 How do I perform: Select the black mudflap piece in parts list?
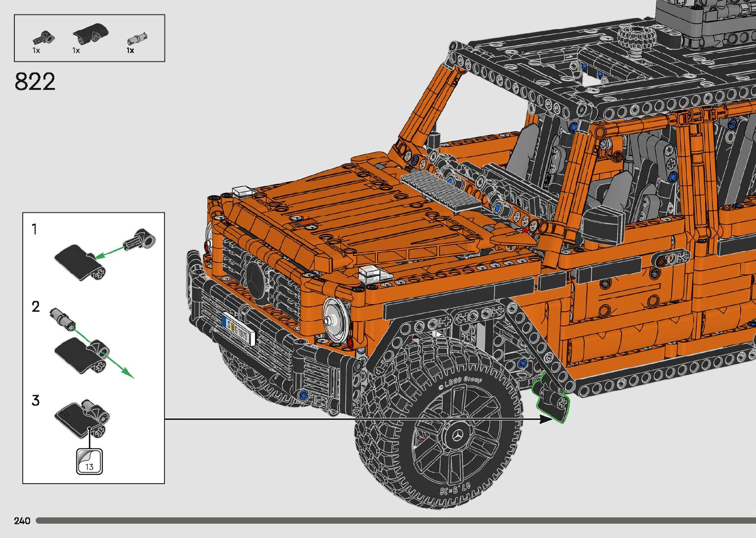coord(88,33)
